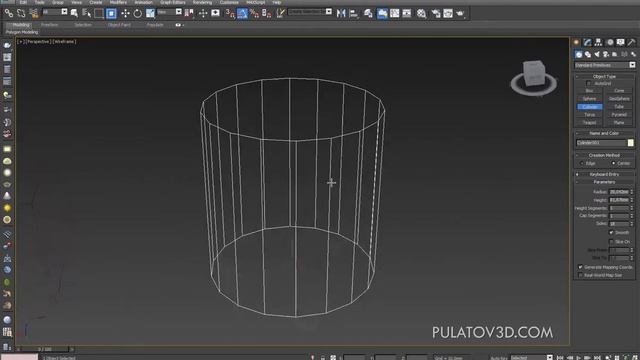Click the Sphere primitive button
Screen dimensions: 640x360
click(589, 99)
